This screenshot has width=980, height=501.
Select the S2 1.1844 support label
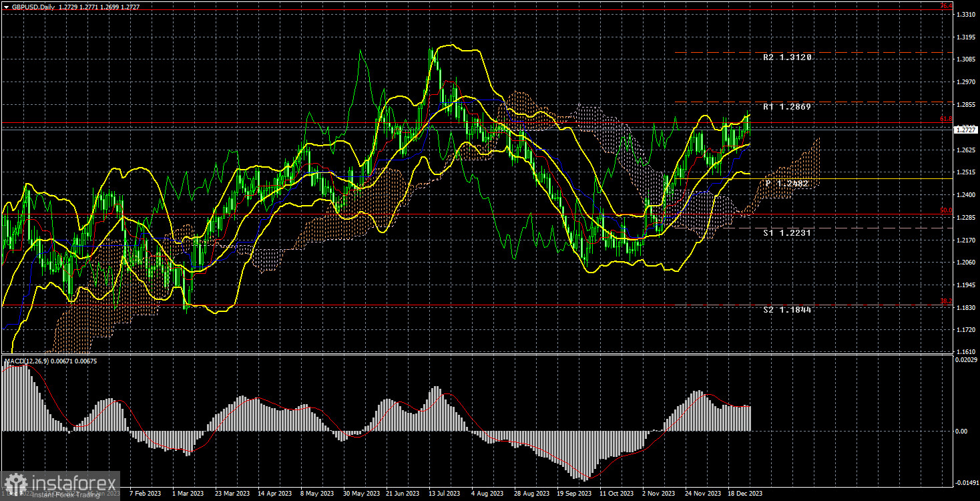coord(788,310)
